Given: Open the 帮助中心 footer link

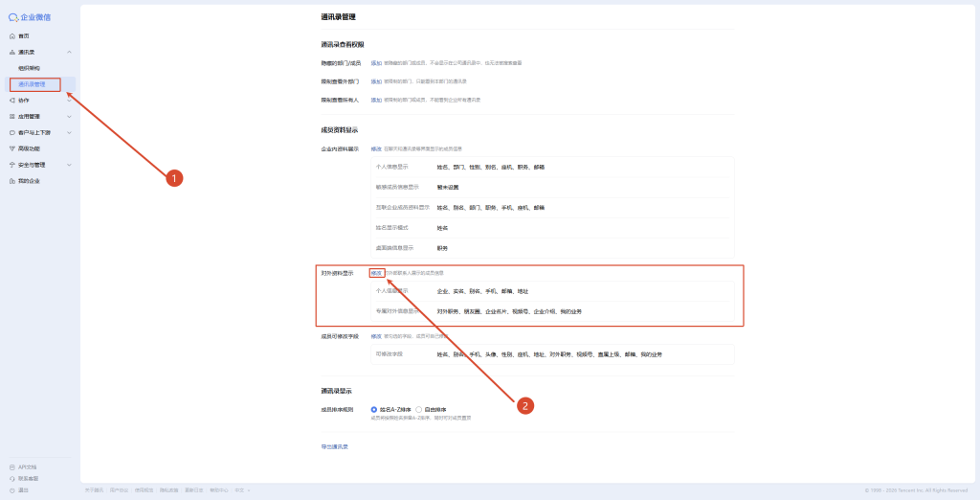Looking at the screenshot, I should tap(219, 490).
